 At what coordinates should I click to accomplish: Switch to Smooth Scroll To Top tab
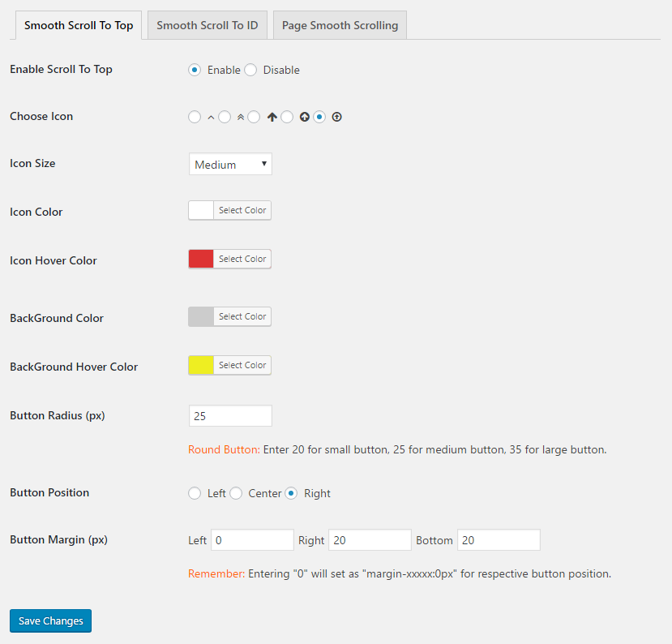79,25
